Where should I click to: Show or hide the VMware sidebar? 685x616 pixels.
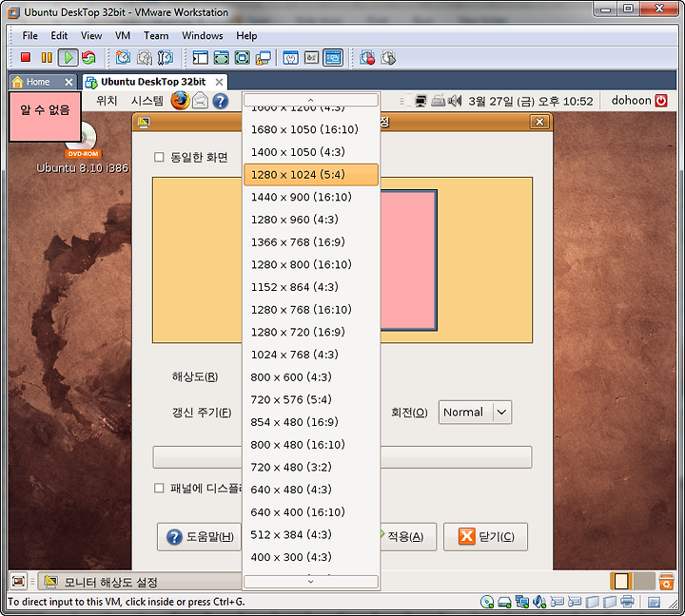[x=201, y=58]
